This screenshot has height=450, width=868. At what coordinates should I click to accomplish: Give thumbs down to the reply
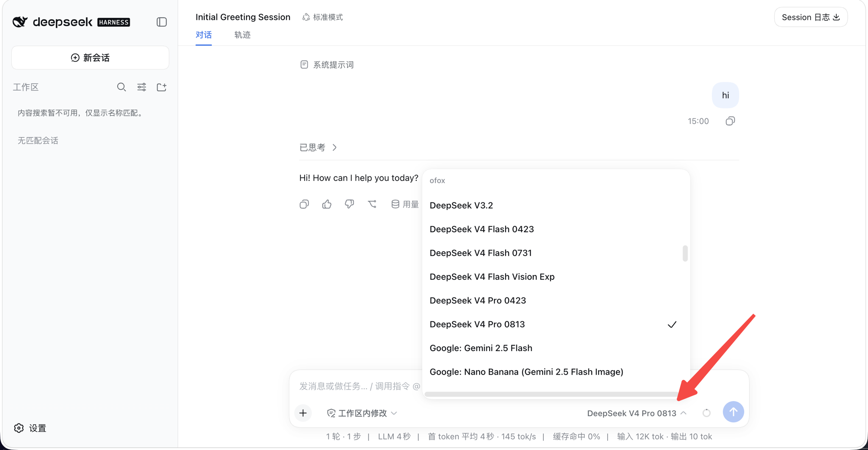pyautogui.click(x=349, y=204)
